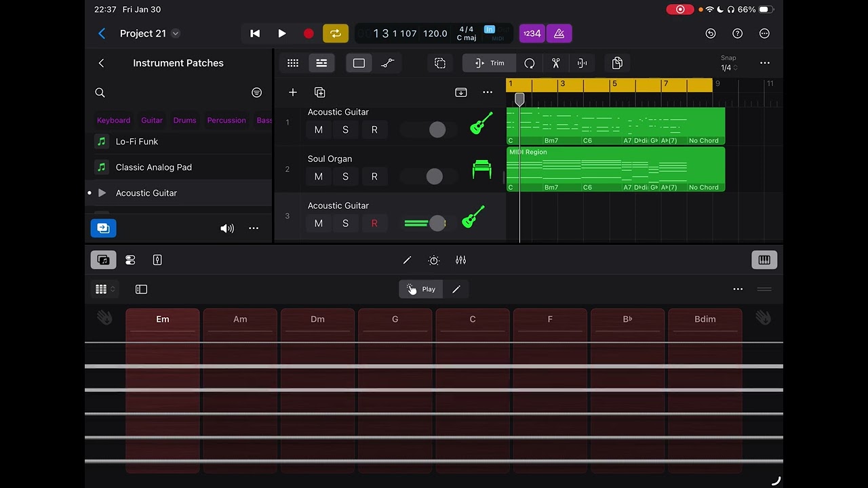Start playback with the Play transport button
The width and height of the screenshot is (868, 488).
pos(282,33)
